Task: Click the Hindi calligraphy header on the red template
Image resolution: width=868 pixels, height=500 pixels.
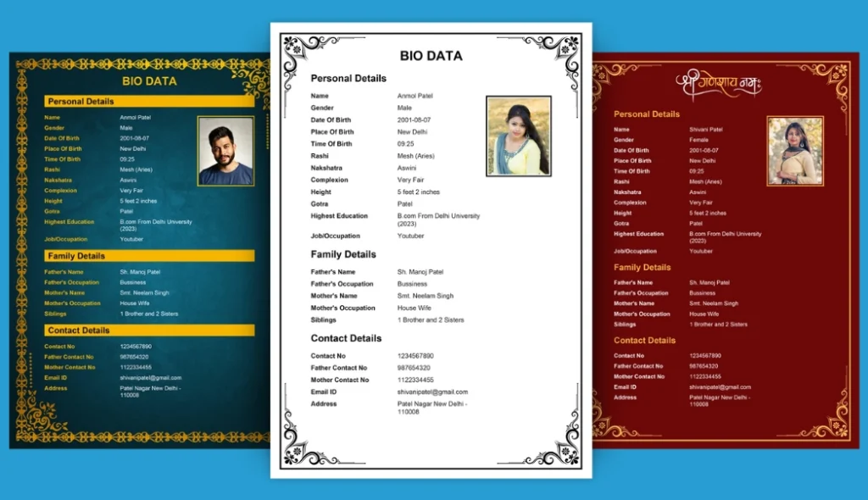Action: [718, 84]
